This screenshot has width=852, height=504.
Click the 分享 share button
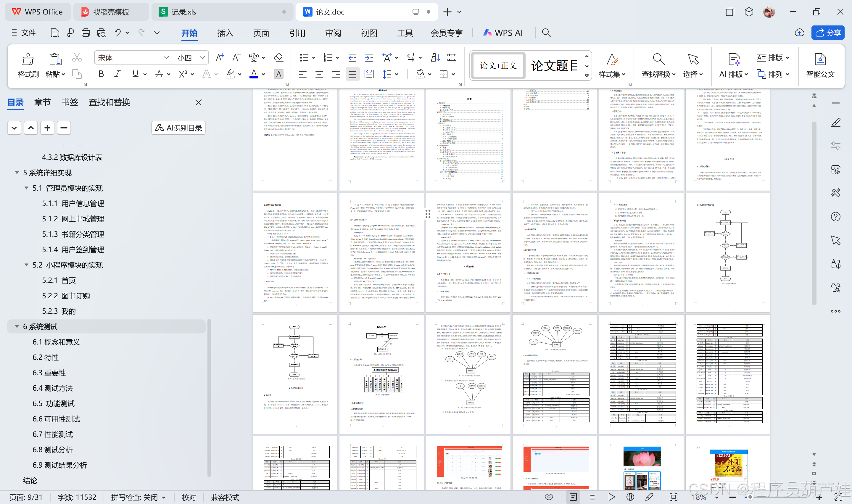(x=827, y=33)
